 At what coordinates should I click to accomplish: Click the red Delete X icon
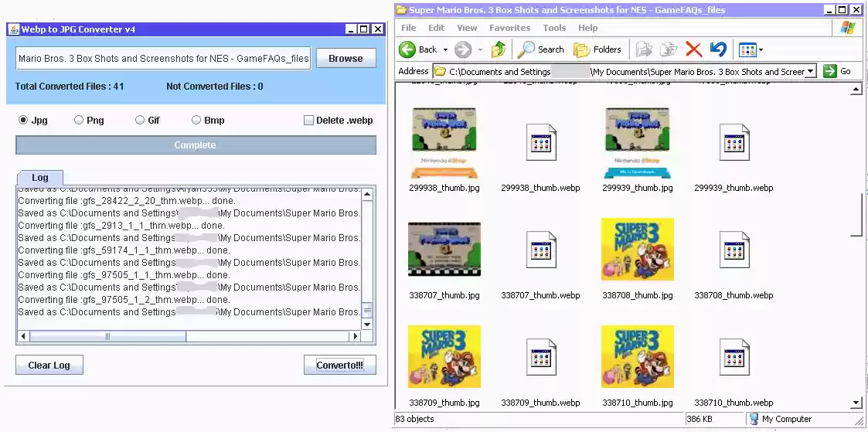click(693, 49)
